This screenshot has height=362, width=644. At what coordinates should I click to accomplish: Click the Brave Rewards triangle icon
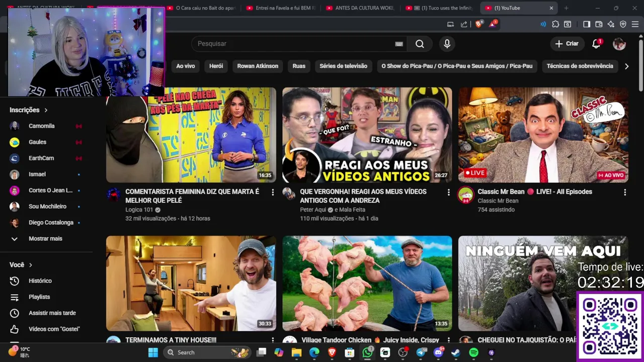tap(493, 24)
